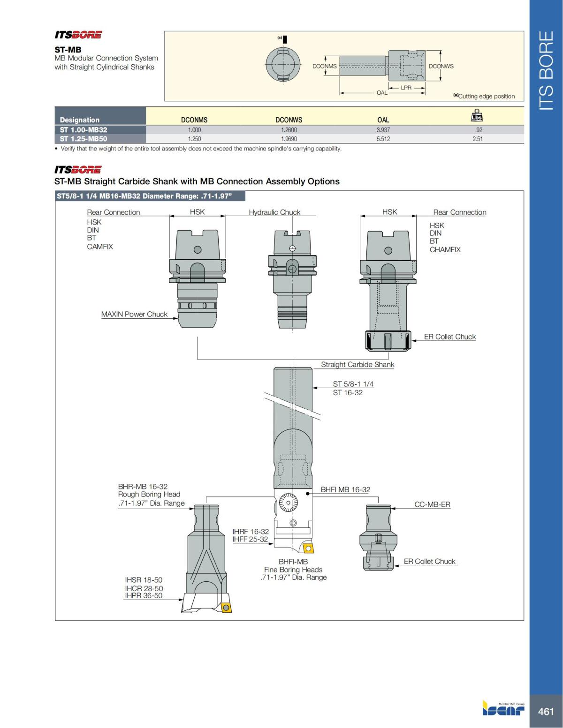Click the IHPR 36-50 label
Viewport: 563px width, 728px height.
[144, 596]
